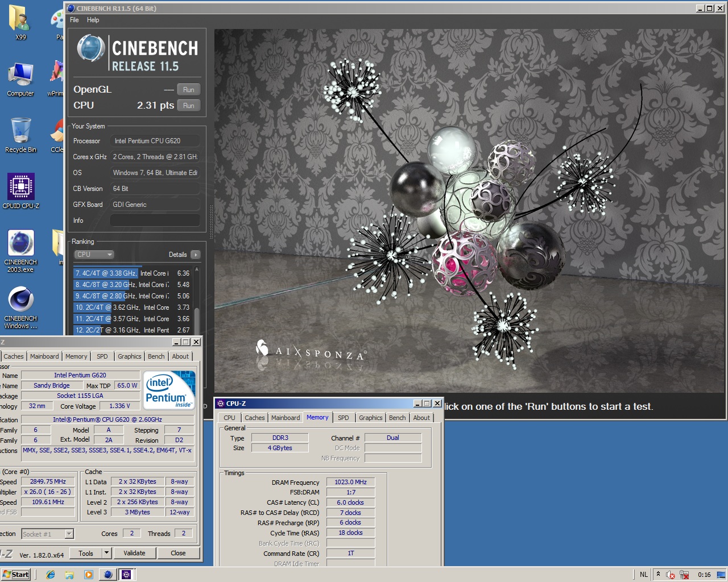Open the Computer desktop icon
Image resolution: width=728 pixels, height=582 pixels.
[20, 79]
